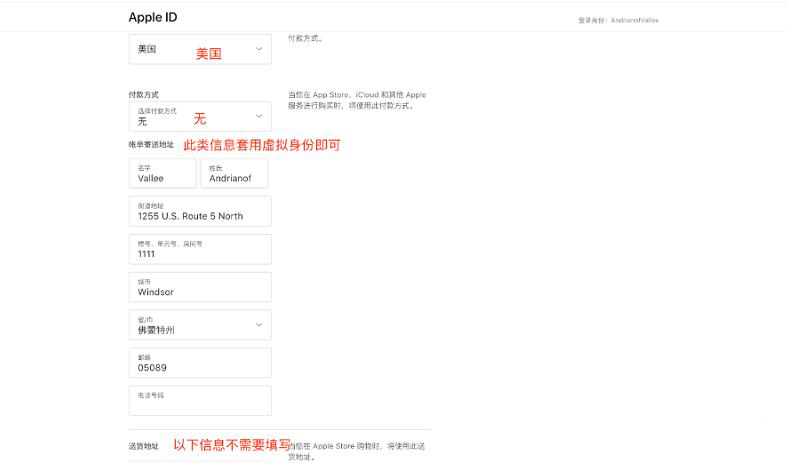Click the 登录身份 AndrianofVallee account text
The image size is (787, 464).
[619, 20]
